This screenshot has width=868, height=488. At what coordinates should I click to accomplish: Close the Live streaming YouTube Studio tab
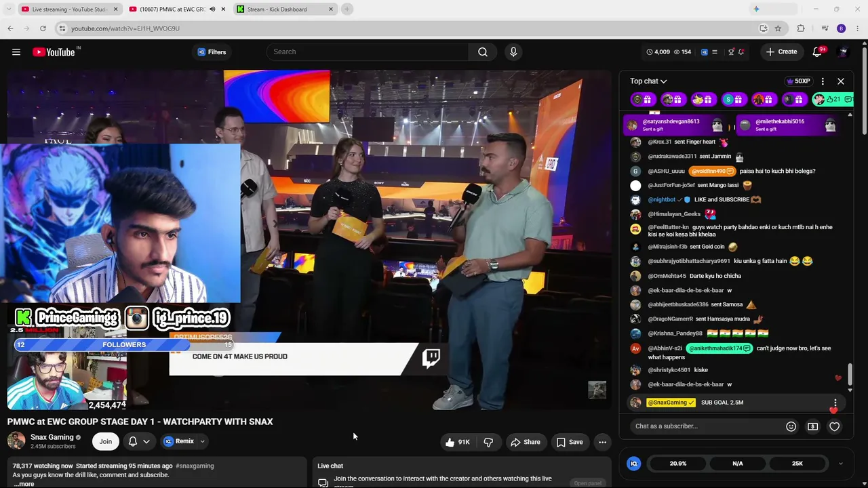[115, 9]
